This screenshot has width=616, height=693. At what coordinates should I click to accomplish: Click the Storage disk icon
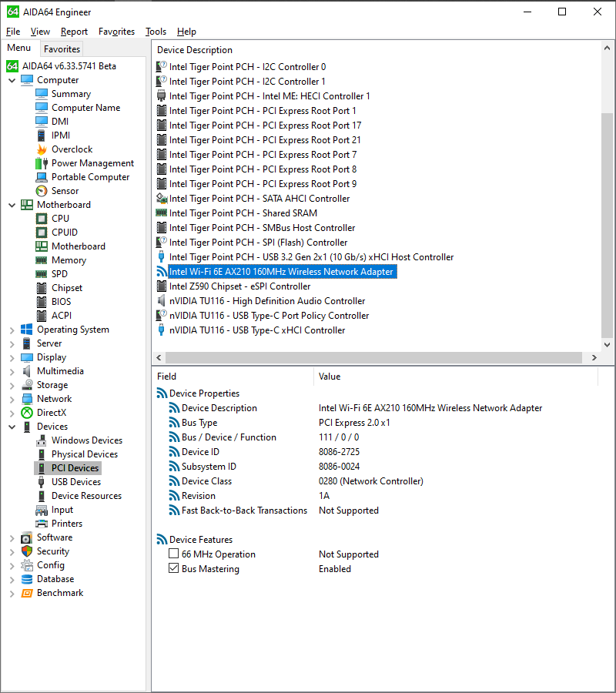(27, 385)
